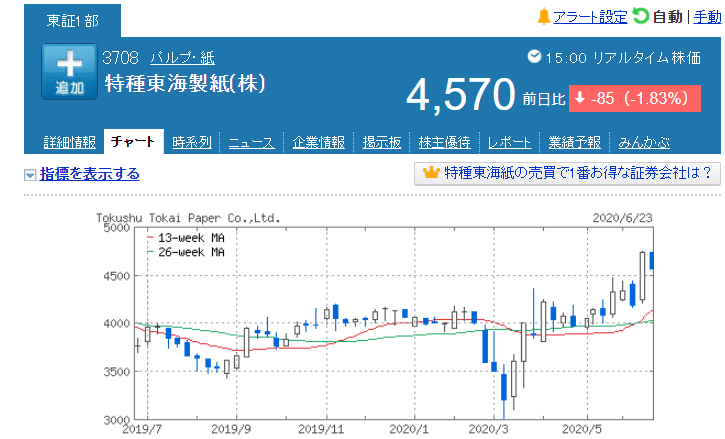Open the 時系列 tab
This screenshot has width=725, height=439.
point(191,142)
